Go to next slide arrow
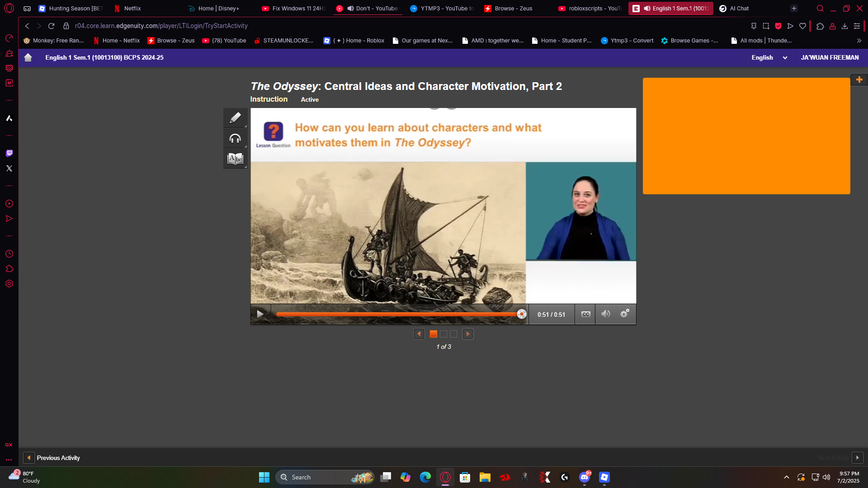 point(468,334)
